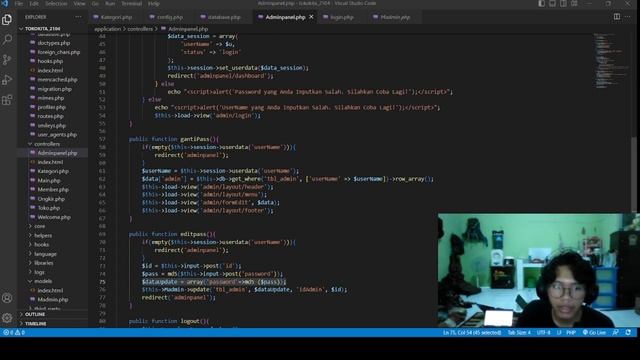The image size is (640, 360).
Task: Switch to the Madmin.php tab
Action: (394, 17)
